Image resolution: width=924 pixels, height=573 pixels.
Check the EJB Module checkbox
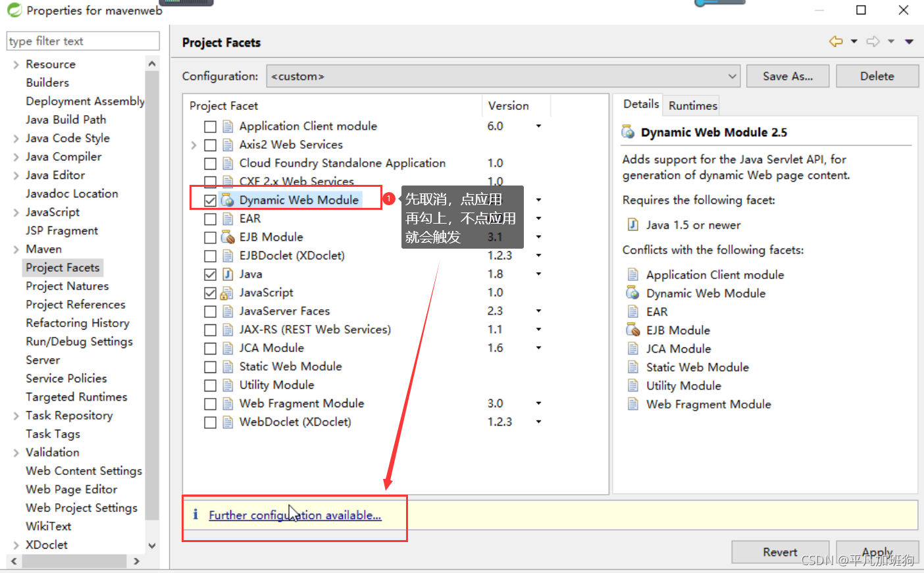211,237
